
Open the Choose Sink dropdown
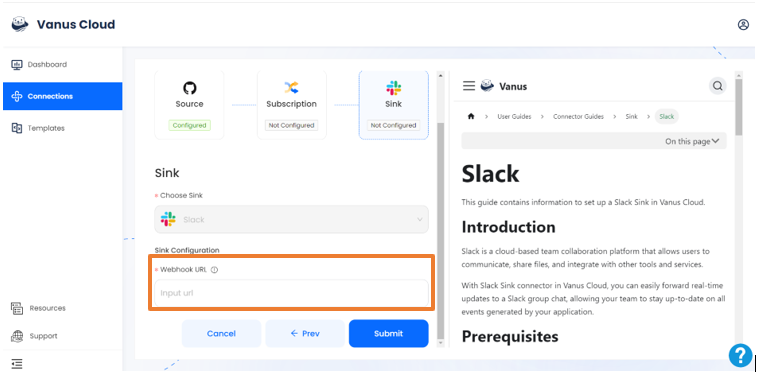click(291, 219)
